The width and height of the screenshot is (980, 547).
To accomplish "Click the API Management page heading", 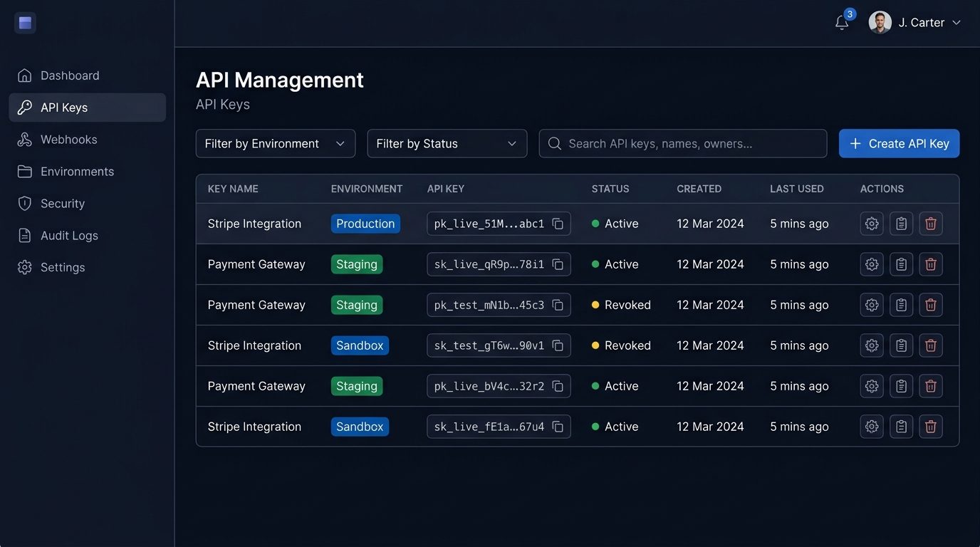I will pos(280,80).
